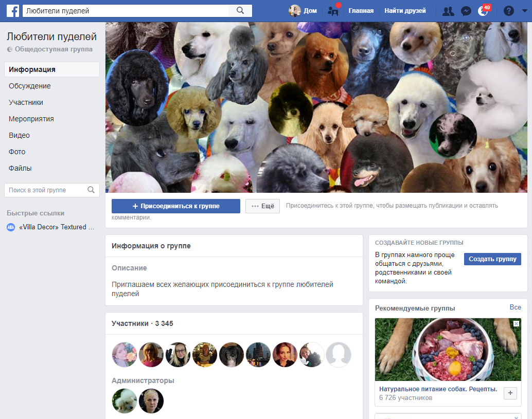Click the group search magnifier icon
The image size is (532, 419).
pyautogui.click(x=91, y=190)
